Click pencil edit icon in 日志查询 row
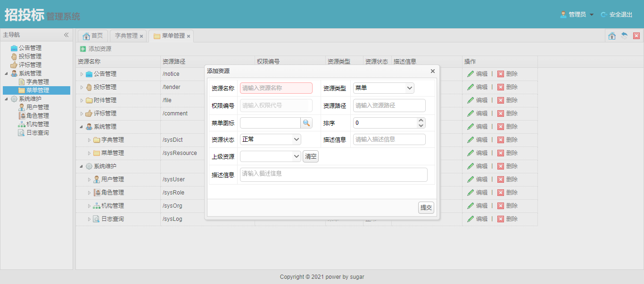The image size is (644, 284). point(471,219)
